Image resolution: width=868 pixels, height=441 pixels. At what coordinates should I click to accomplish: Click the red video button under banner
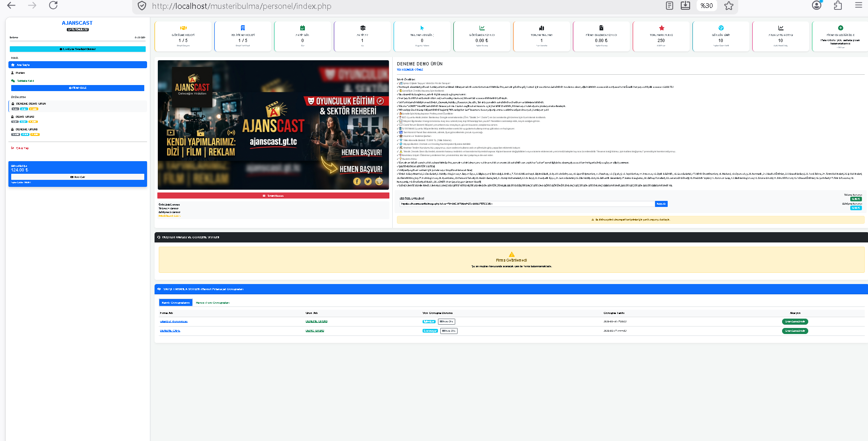pyautogui.click(x=273, y=196)
